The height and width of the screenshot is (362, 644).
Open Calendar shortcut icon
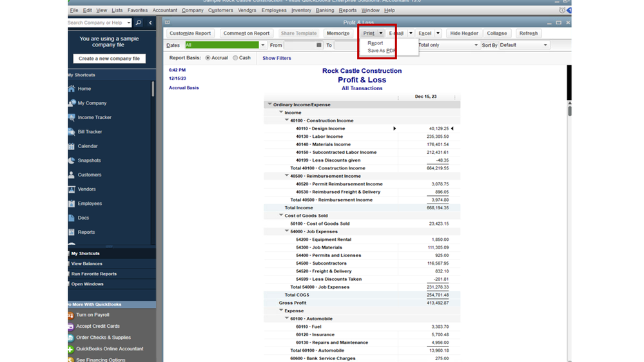coord(72,146)
